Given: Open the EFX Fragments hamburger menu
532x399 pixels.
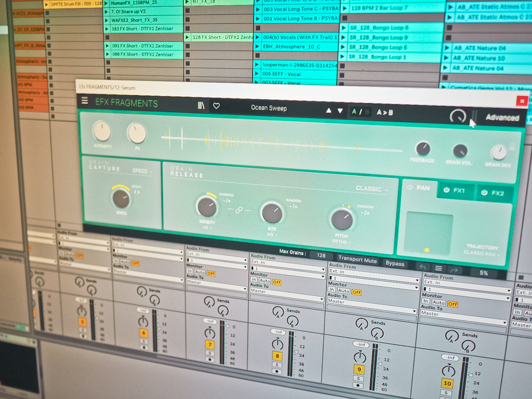Looking at the screenshot, I should tap(85, 101).
